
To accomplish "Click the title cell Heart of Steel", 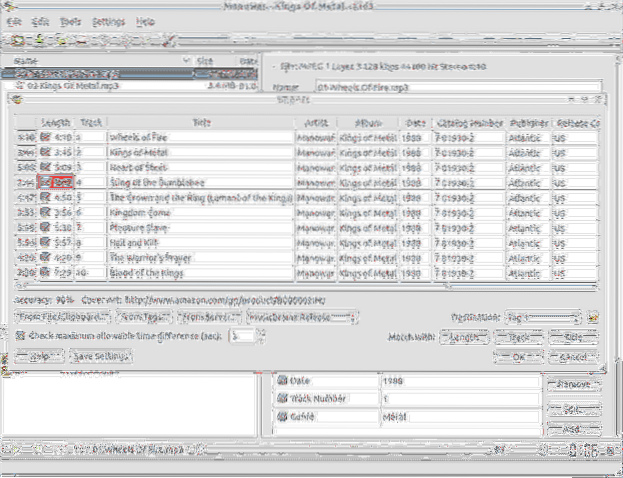I will (x=201, y=167).
